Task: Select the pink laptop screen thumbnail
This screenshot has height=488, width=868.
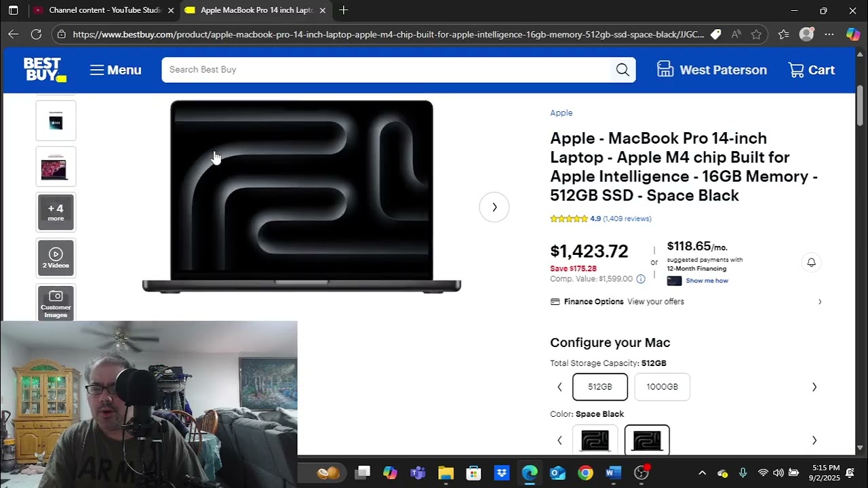Action: [x=56, y=167]
